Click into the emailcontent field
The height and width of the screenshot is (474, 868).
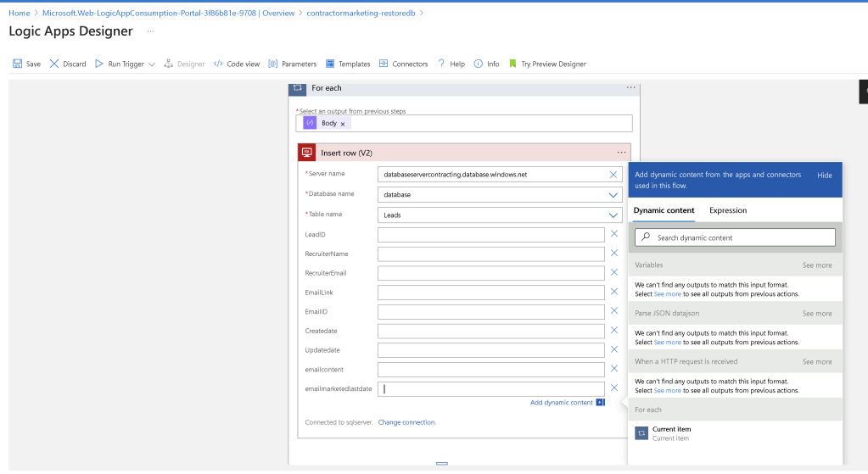pos(491,370)
